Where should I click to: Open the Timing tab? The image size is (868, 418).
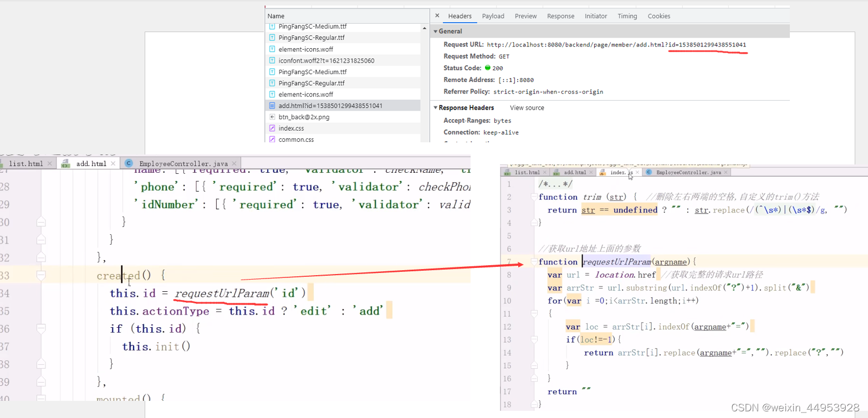click(x=627, y=16)
